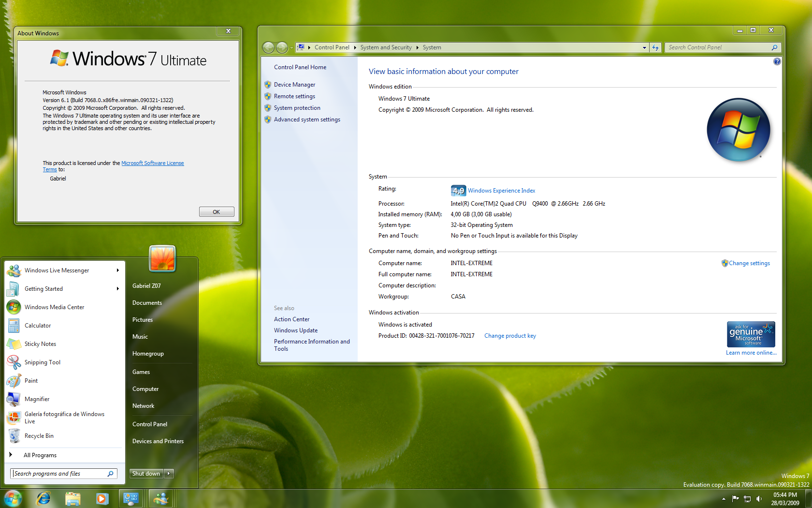Expand Windows Live Messenger jump list arrow
The image size is (812, 508).
[x=117, y=270]
